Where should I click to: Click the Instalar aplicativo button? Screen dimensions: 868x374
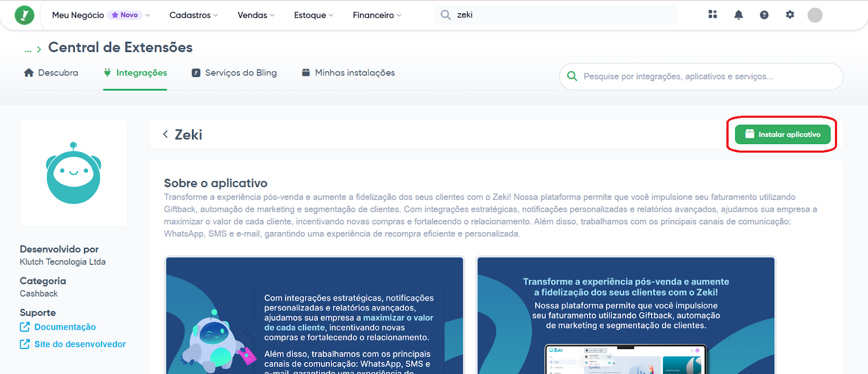click(x=783, y=134)
